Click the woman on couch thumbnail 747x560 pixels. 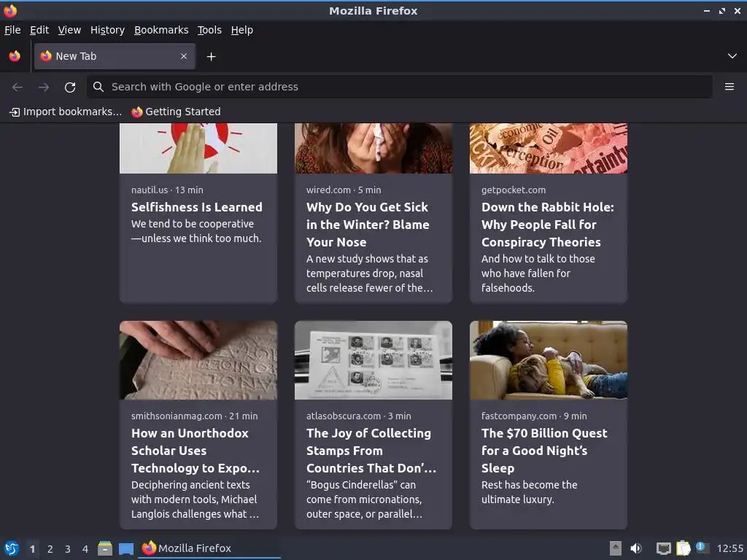pos(549,360)
